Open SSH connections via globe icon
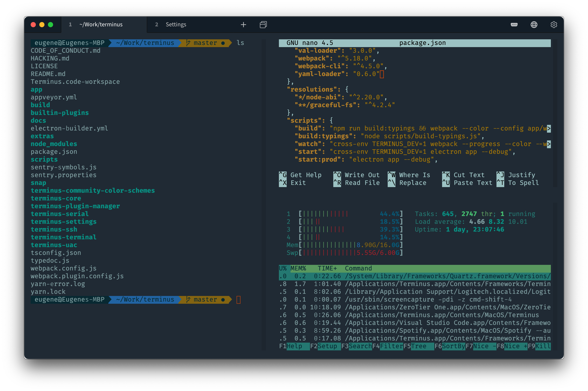Image resolution: width=588 pixels, height=391 pixels. click(x=534, y=24)
